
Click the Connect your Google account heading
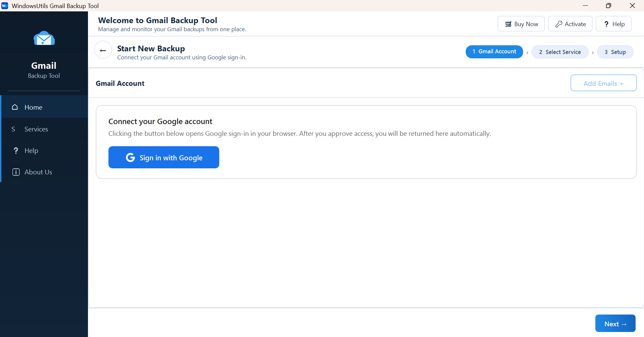click(160, 121)
